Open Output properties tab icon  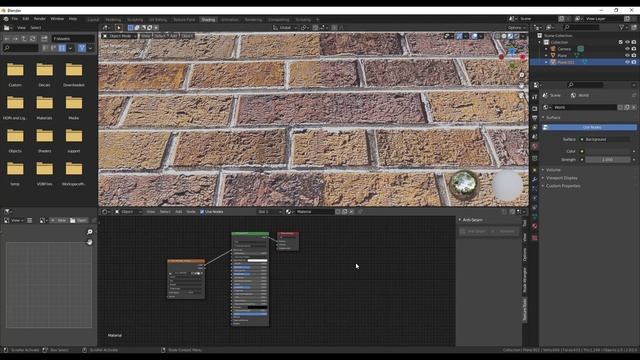[x=535, y=118]
